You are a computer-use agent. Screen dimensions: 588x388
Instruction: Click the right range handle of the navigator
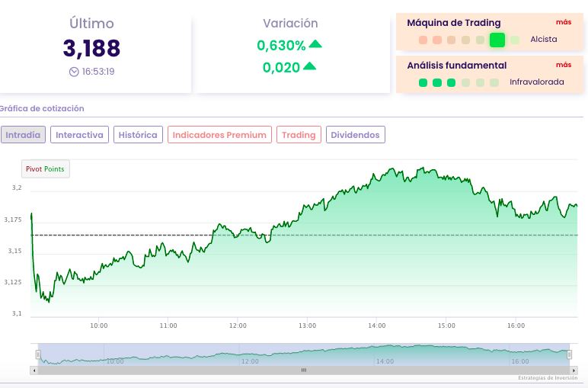pos(569,354)
